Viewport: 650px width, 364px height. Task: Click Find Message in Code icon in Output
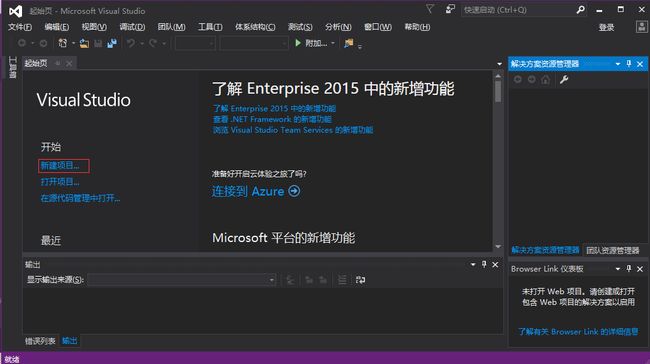[x=290, y=280]
